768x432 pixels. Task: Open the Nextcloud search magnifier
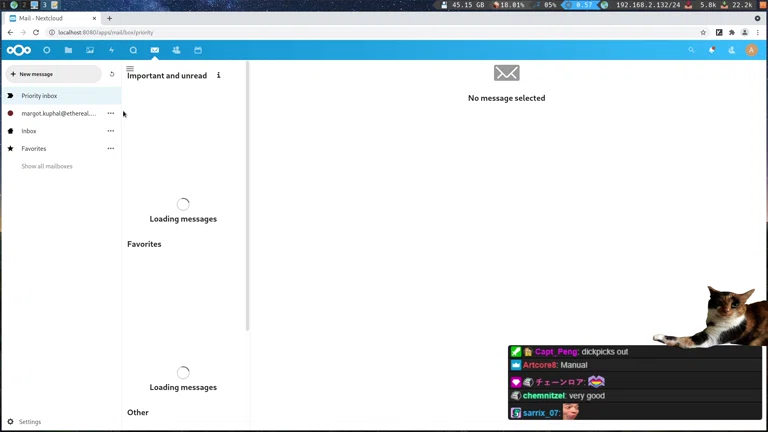(x=691, y=50)
